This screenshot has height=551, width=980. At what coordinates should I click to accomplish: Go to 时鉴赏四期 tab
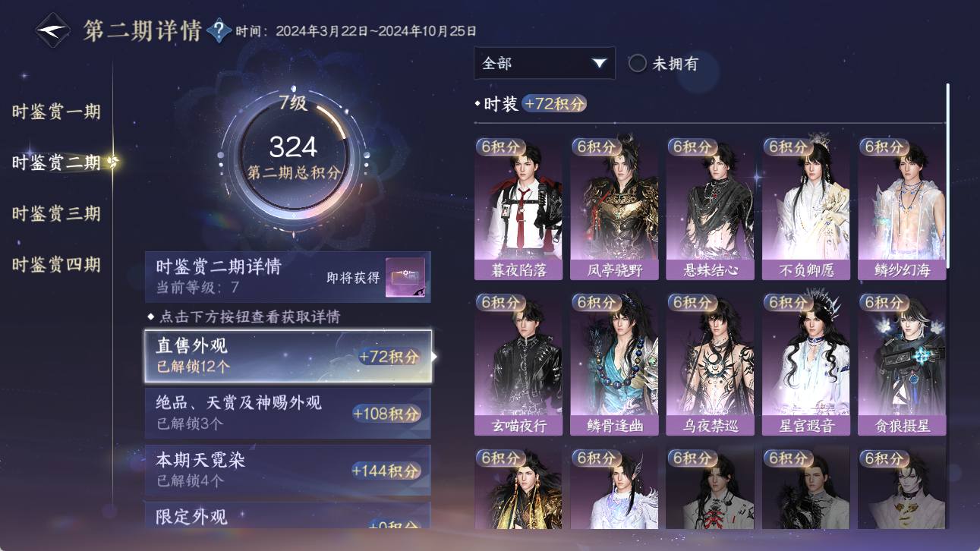click(x=56, y=265)
